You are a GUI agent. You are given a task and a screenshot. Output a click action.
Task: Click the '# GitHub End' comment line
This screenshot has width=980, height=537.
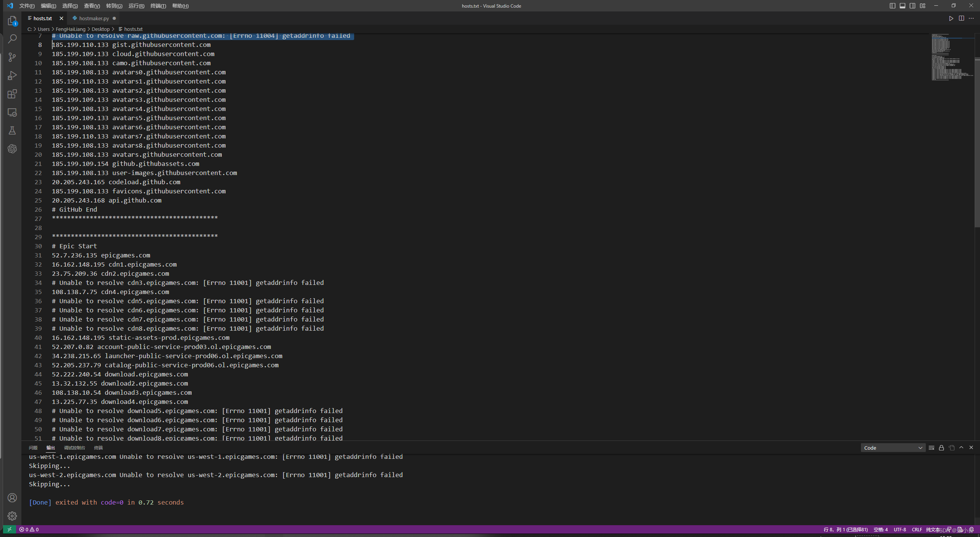coord(74,209)
